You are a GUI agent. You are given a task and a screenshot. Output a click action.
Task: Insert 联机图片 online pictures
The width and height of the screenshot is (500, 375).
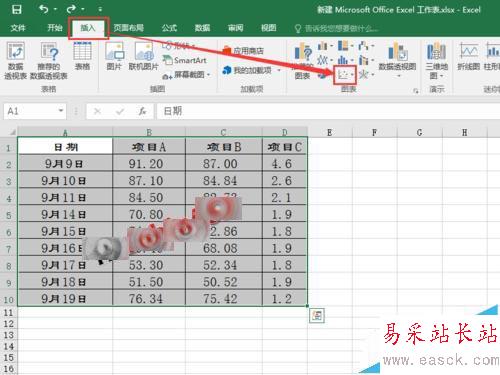point(144,56)
